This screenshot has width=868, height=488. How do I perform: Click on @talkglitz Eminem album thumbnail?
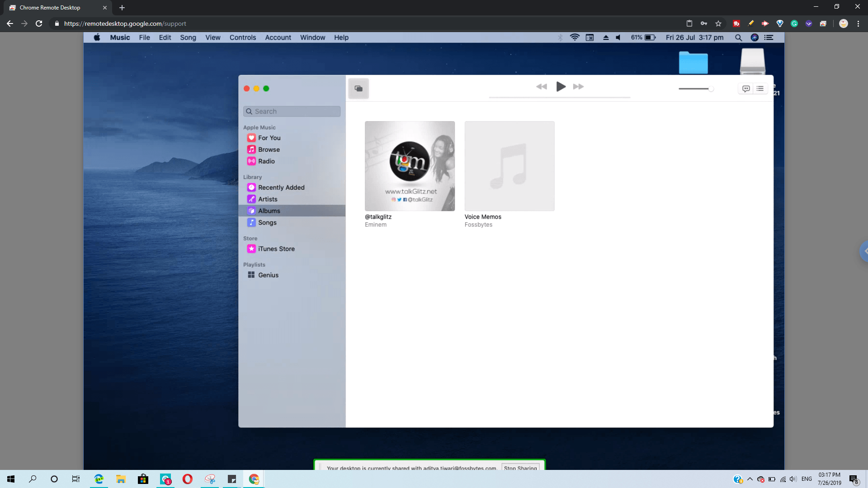(410, 166)
